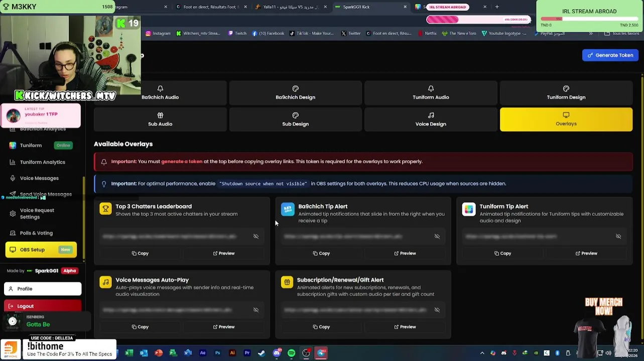The height and width of the screenshot is (361, 644).
Task: Copy the Top 3 Chatters Leaderboard link
Action: 140,253
